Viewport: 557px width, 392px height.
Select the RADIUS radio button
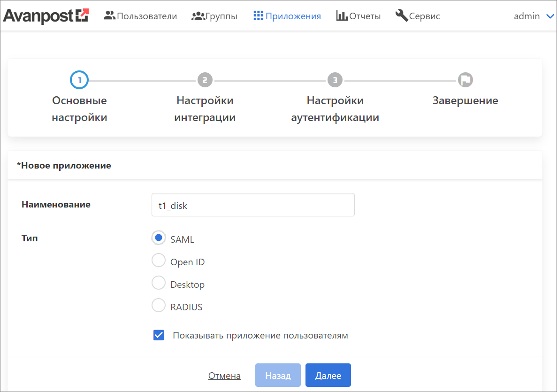(159, 305)
